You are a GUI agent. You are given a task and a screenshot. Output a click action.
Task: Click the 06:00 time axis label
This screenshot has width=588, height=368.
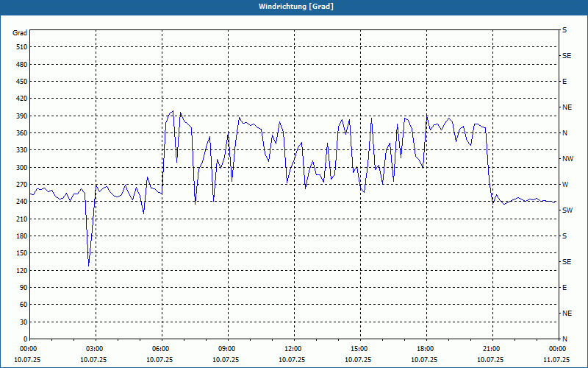(x=162, y=349)
